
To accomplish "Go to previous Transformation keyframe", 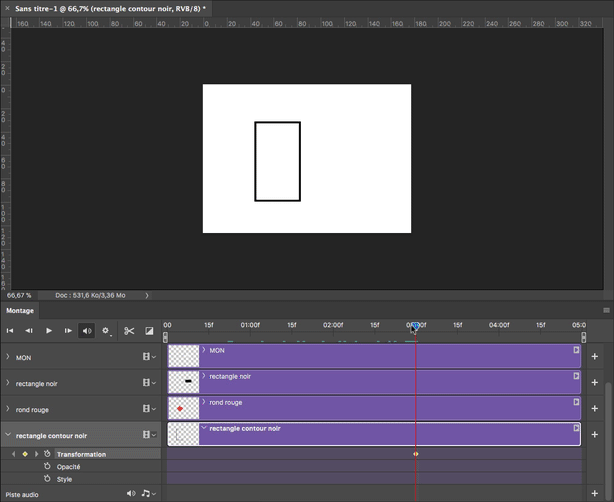I will (x=14, y=454).
